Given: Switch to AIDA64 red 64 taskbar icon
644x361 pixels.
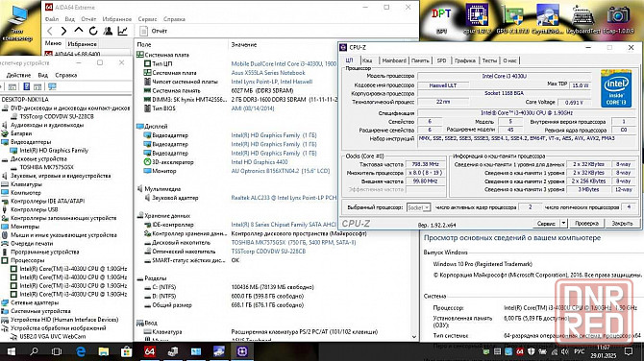Looking at the screenshot, I should 150,351.
